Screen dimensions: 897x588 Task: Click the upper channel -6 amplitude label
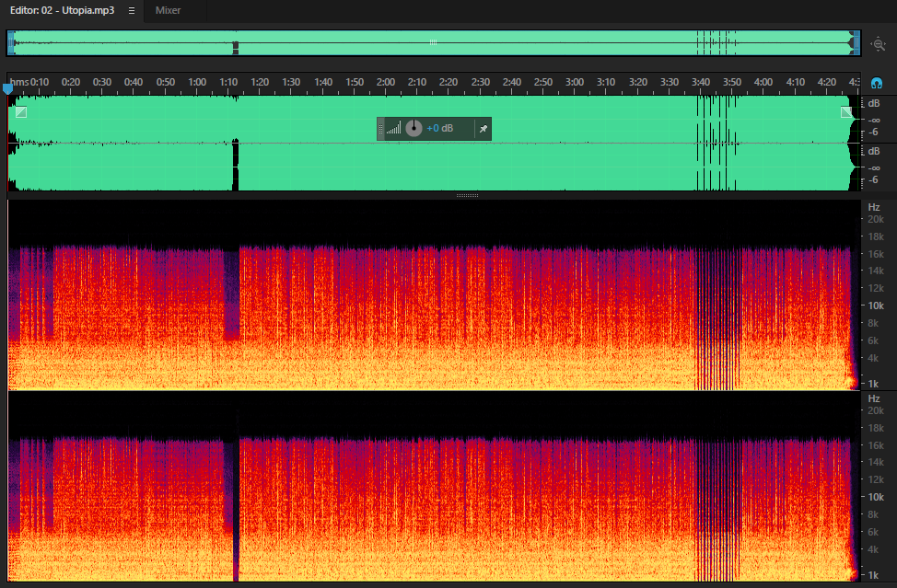(873, 132)
